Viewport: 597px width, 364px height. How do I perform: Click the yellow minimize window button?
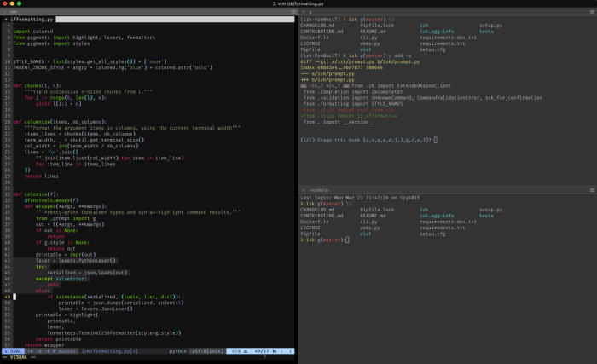click(x=12, y=3)
